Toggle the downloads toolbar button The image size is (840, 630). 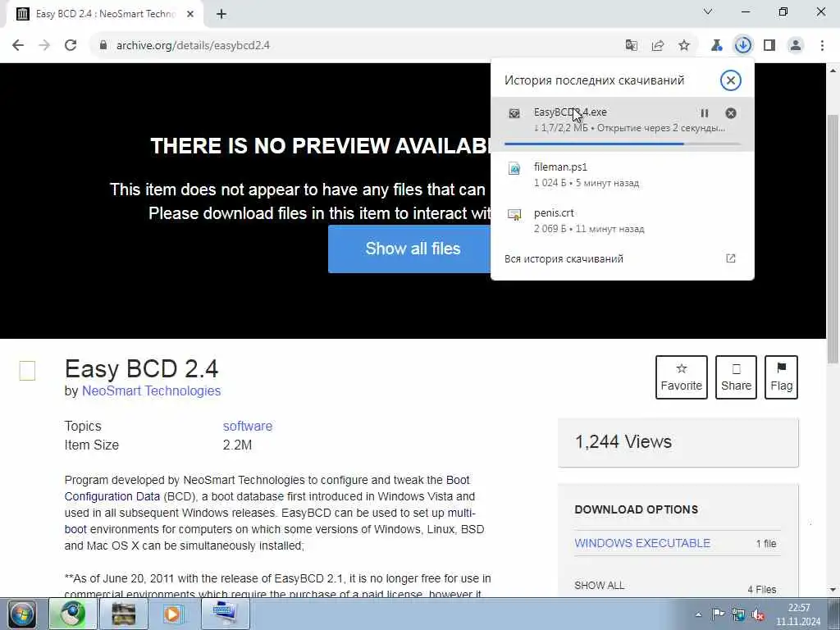[743, 45]
